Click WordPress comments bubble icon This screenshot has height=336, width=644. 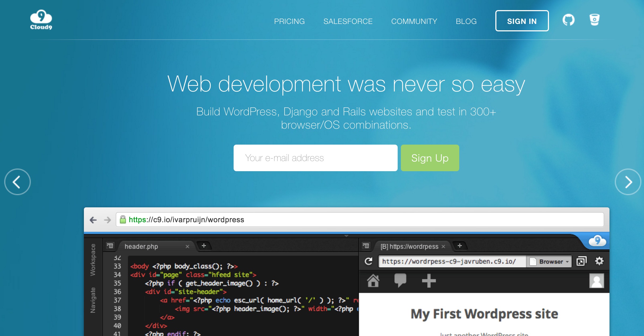click(x=400, y=281)
